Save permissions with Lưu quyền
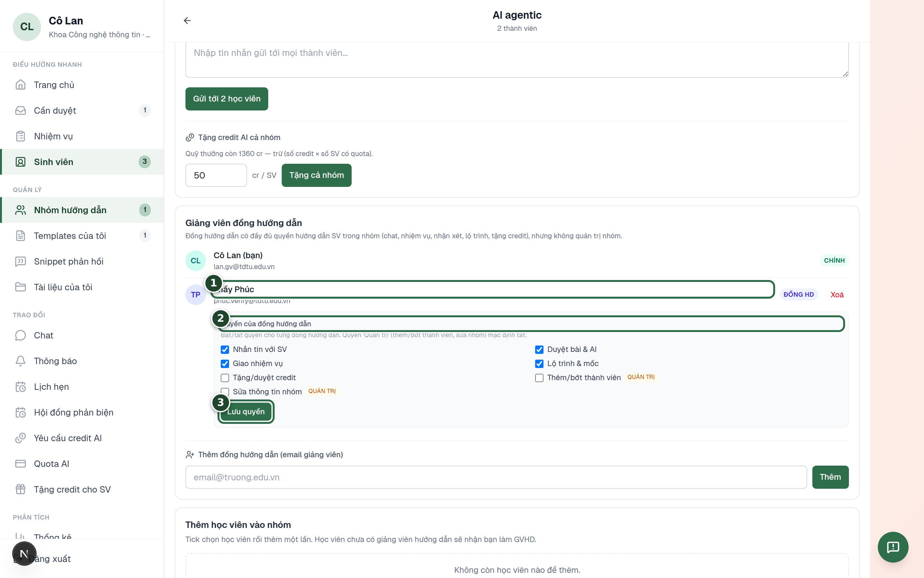 point(246,412)
